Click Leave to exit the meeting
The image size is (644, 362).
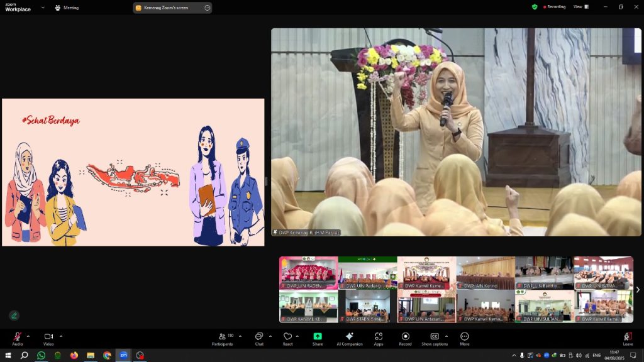(628, 337)
